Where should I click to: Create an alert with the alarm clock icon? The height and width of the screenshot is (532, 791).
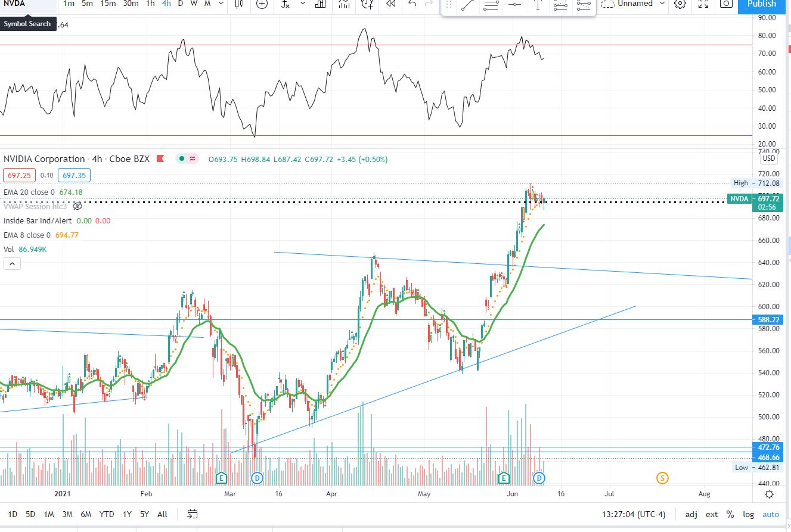pos(367,4)
